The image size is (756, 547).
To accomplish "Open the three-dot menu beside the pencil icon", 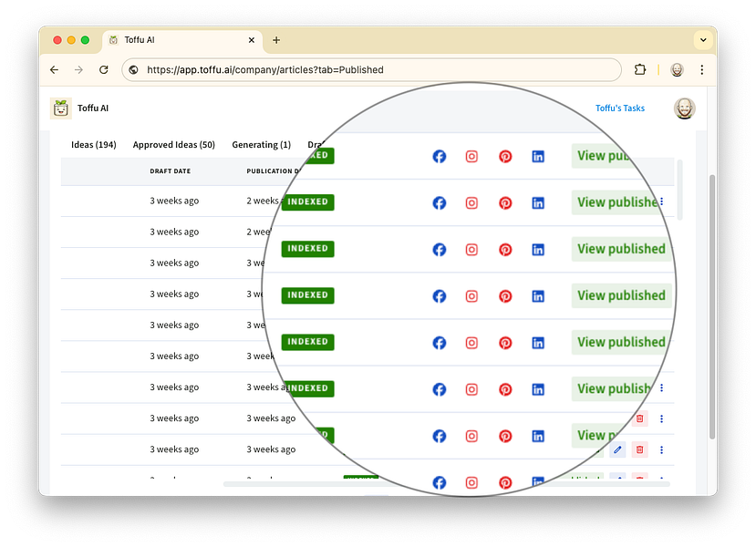I will [x=661, y=449].
